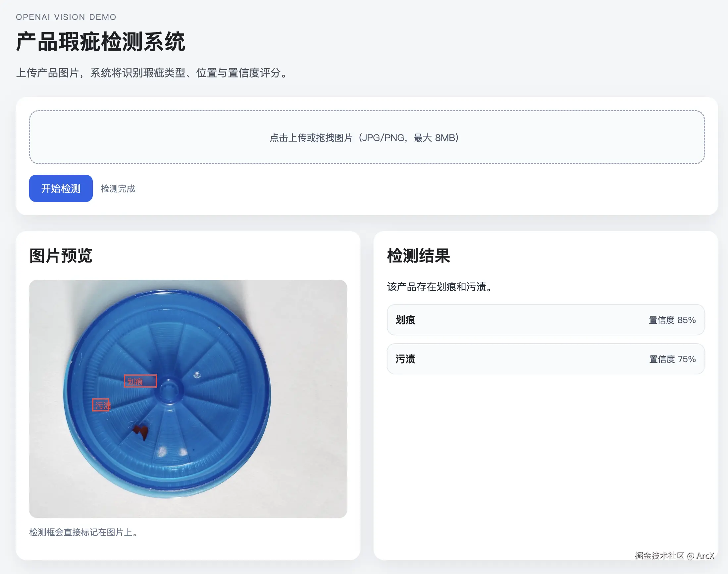Click the water droplet on the lid
This screenshot has height=574, width=728.
pos(197,374)
